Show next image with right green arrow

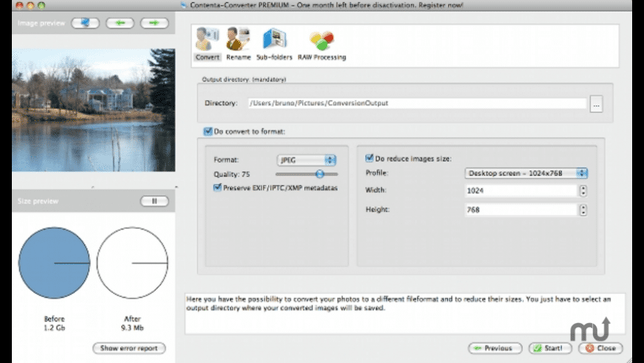click(155, 23)
